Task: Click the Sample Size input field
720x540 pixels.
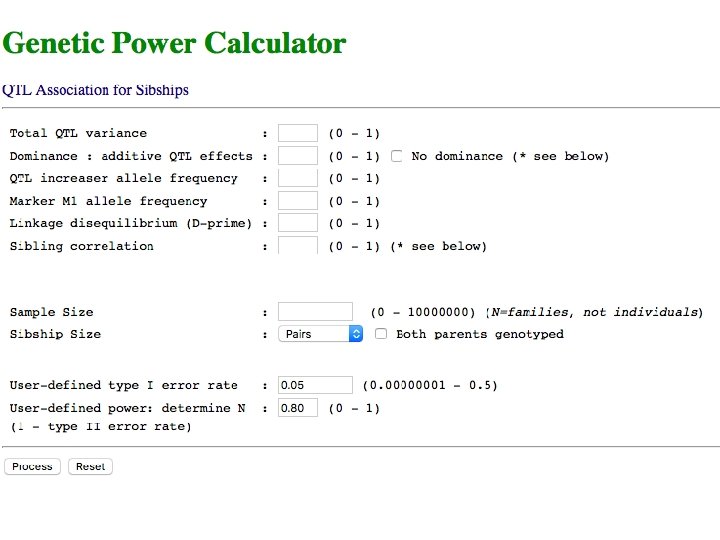Action: point(315,312)
